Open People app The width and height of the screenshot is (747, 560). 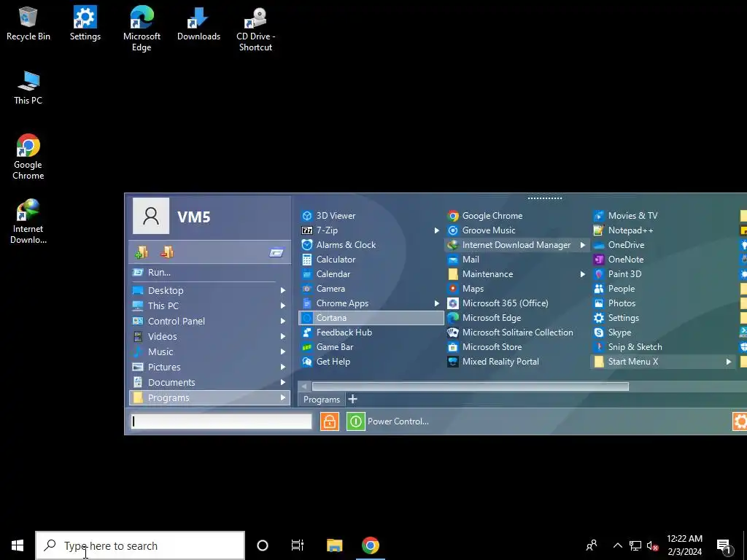coord(663,289)
